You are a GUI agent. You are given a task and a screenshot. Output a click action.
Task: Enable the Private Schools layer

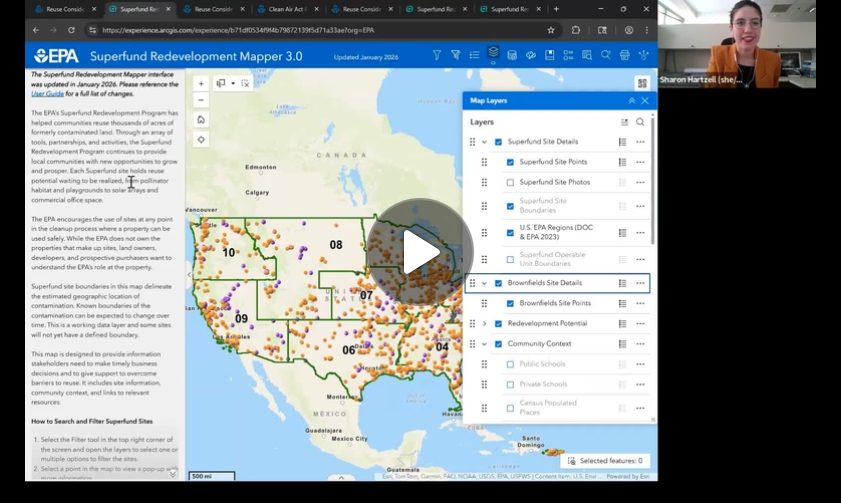pos(510,384)
